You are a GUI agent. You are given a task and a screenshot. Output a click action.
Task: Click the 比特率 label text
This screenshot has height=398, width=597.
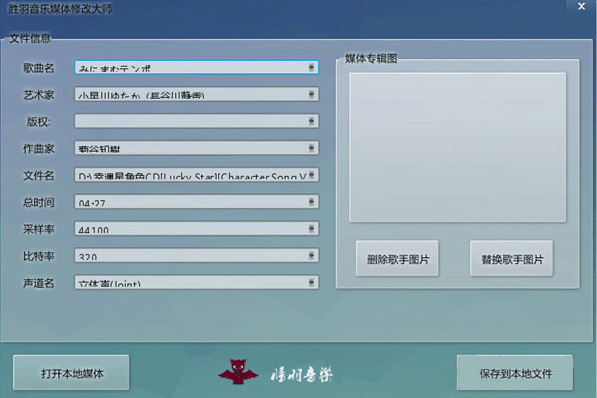click(38, 256)
